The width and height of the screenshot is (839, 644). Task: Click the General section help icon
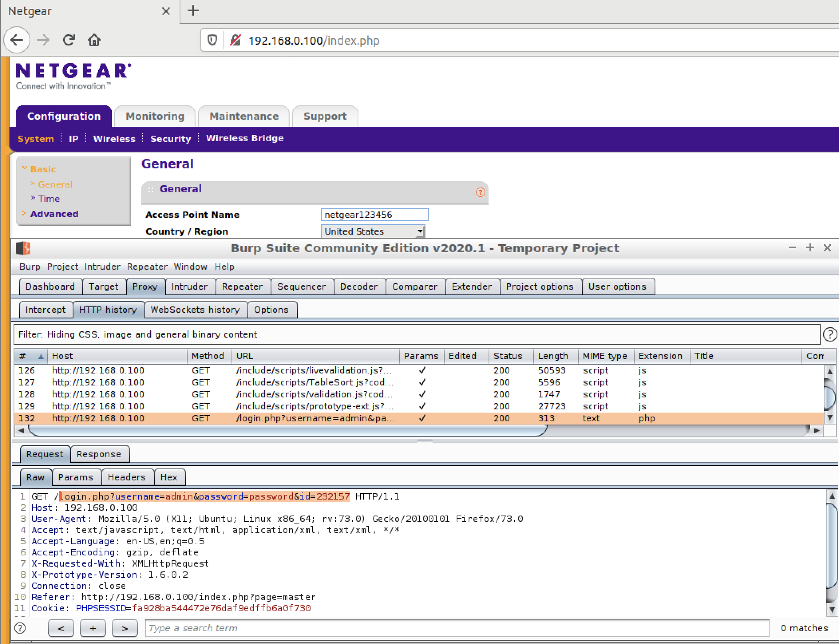pyautogui.click(x=480, y=193)
